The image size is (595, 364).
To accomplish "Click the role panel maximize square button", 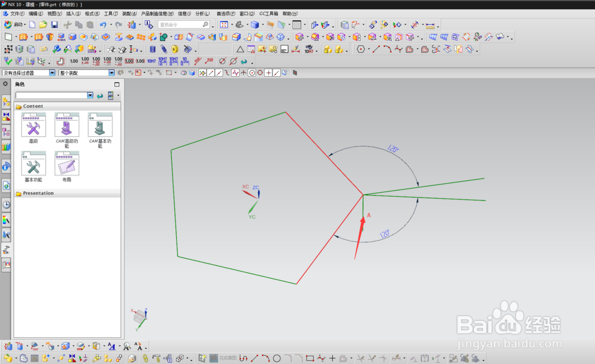I will click(117, 84).
